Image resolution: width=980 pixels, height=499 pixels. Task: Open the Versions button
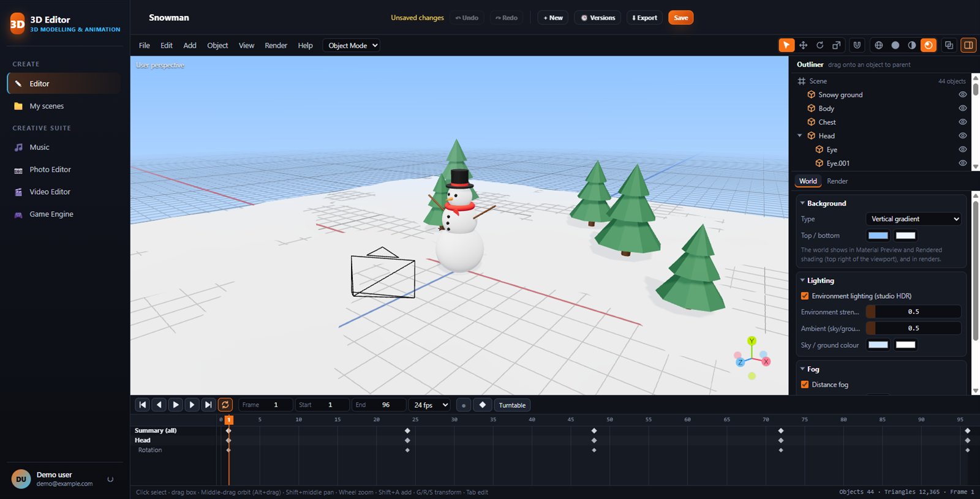[x=598, y=18]
